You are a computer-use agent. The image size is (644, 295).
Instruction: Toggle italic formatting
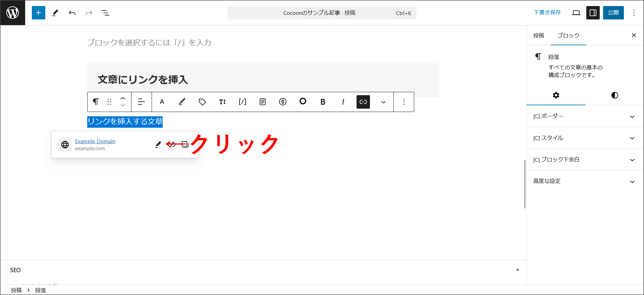tap(343, 102)
